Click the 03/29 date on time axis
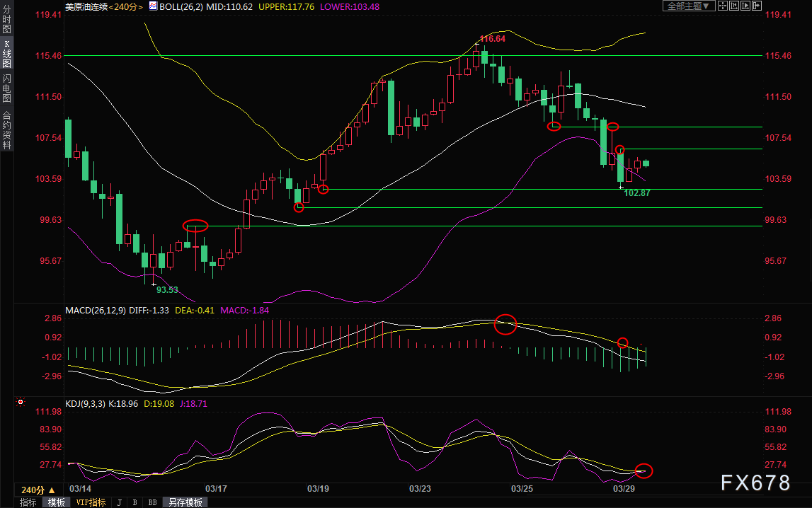The image size is (812, 508). (x=624, y=489)
